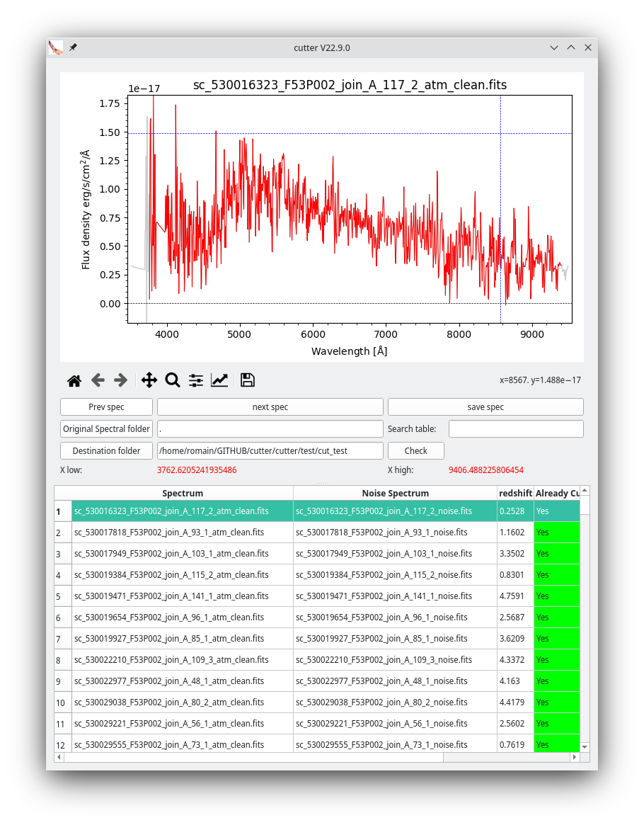Viewport: 644px width, 825px height.
Task: Focus the Search table input field
Action: (515, 429)
